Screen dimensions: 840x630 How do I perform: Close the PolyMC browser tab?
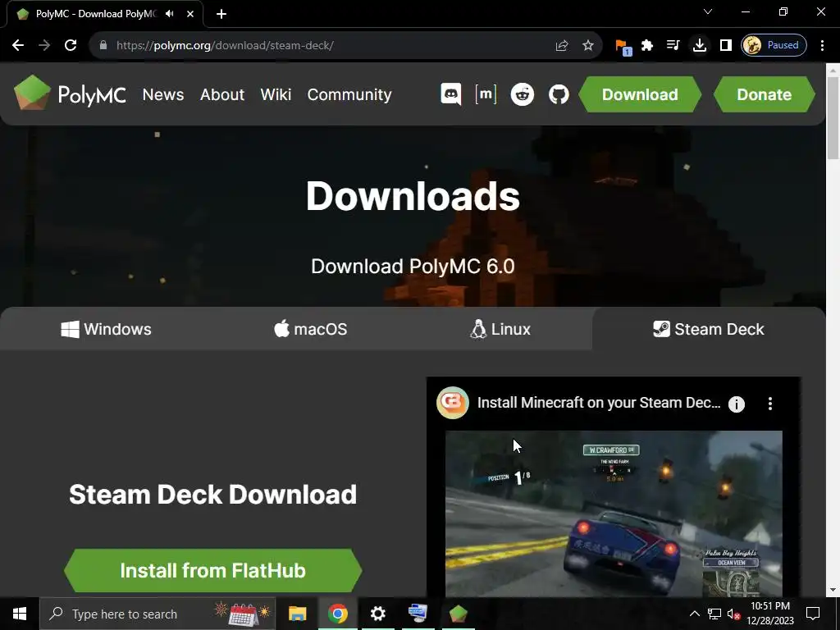[x=190, y=14]
